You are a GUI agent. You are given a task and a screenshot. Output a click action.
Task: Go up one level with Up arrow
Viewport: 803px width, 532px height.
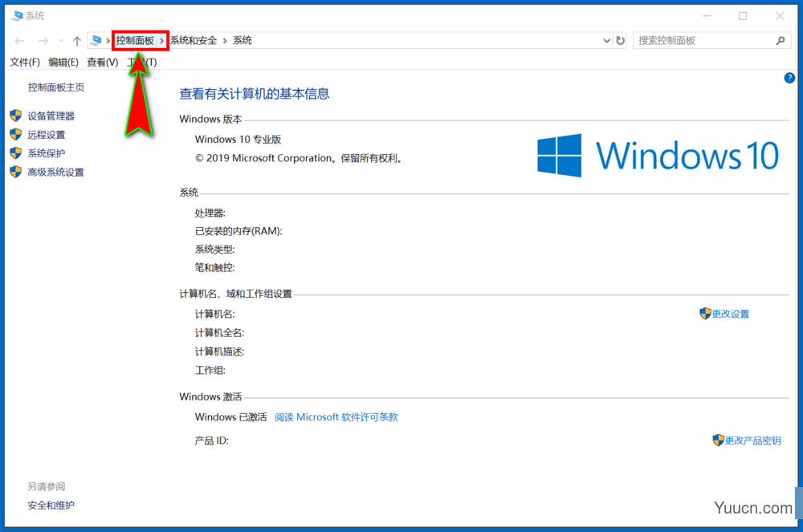point(77,41)
